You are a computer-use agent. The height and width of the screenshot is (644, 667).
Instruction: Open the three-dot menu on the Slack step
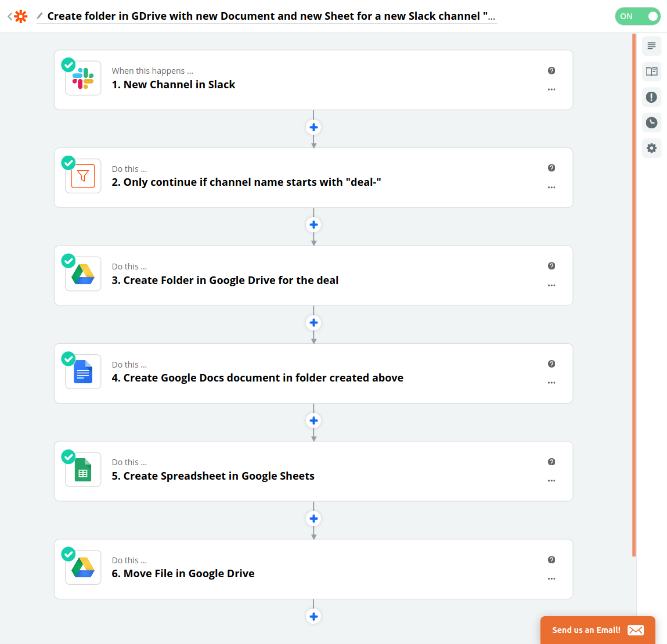(551, 89)
